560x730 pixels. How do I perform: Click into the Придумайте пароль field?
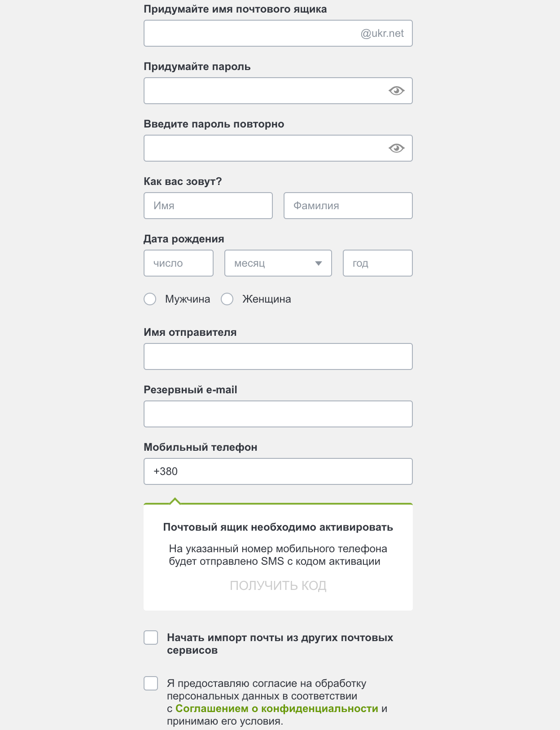(265, 91)
